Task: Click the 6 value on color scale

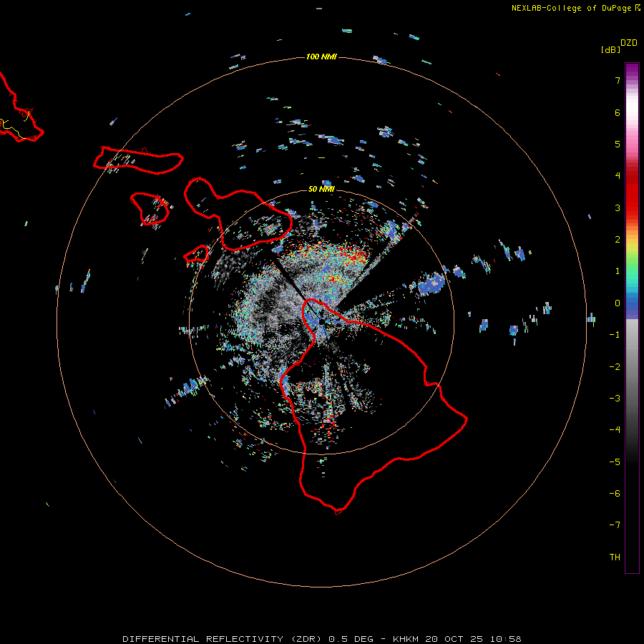Action: tap(618, 112)
